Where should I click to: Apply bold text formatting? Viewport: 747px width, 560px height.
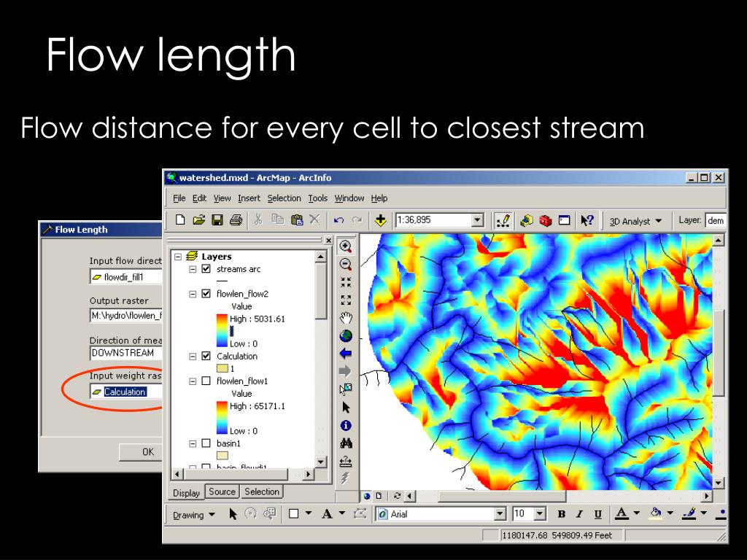coord(561,514)
